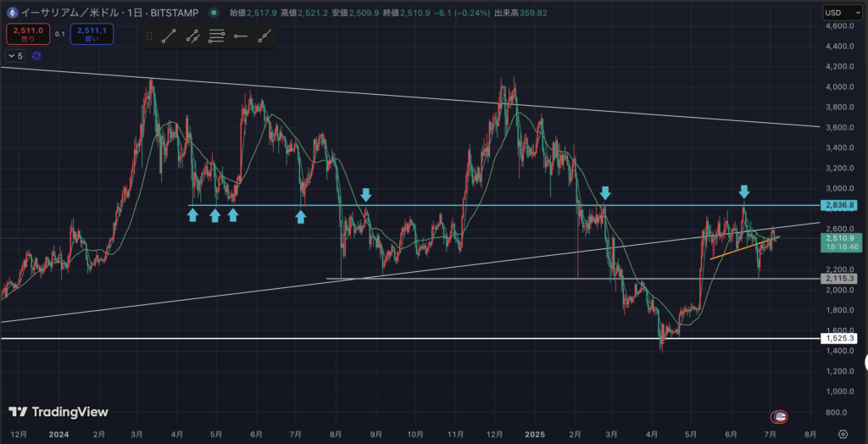Screen dimensions: 868x444
Task: Expand the collapsed indicators legend showing 5
Action: click(15, 55)
